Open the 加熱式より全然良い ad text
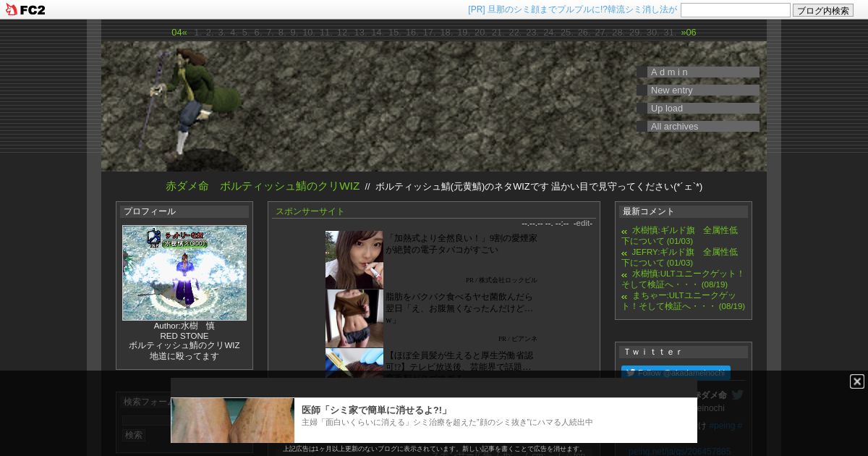Image resolution: width=868 pixels, height=456 pixels. pyautogui.click(x=461, y=244)
